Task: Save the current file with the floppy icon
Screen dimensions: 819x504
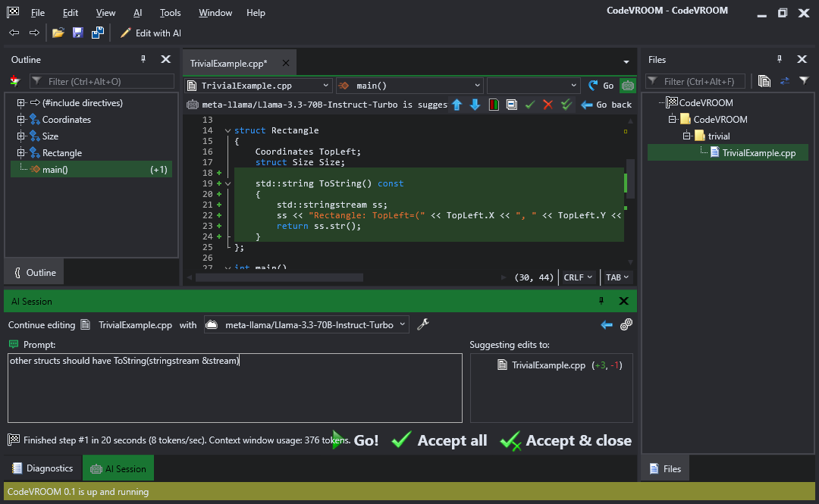Action: coord(78,33)
